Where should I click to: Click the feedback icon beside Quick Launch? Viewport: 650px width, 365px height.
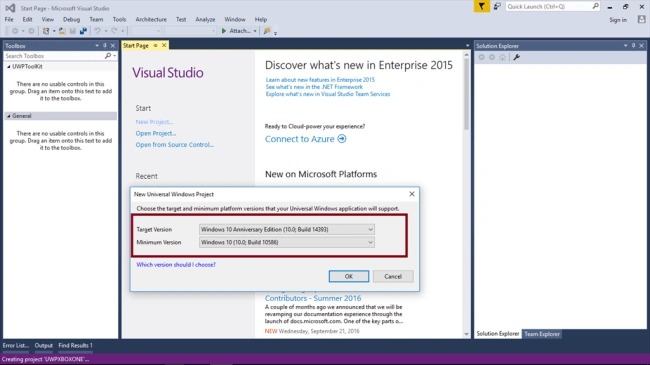tap(497, 6)
